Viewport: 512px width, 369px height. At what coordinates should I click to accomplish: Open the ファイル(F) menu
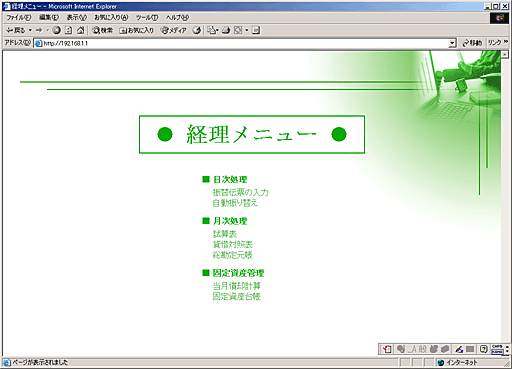pos(19,17)
